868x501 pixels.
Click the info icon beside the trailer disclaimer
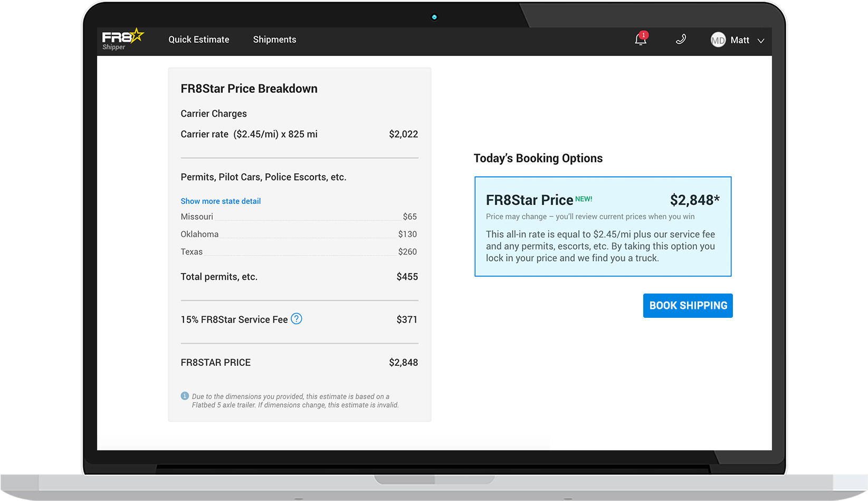(x=184, y=395)
